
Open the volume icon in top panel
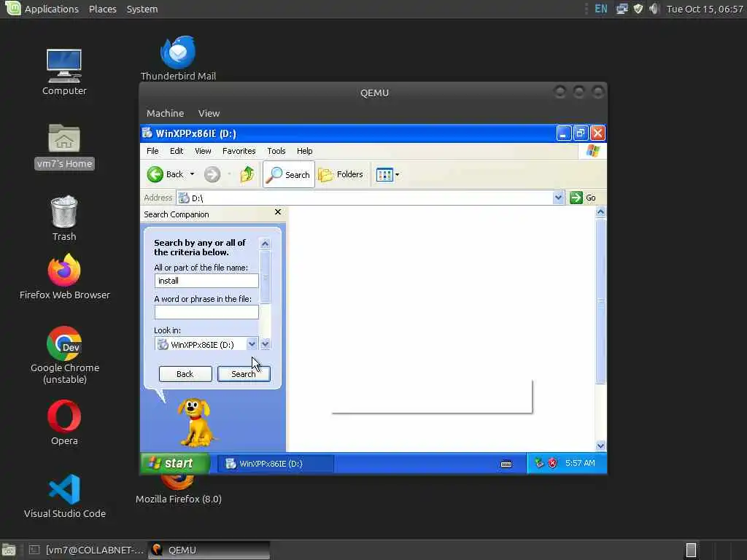[654, 9]
